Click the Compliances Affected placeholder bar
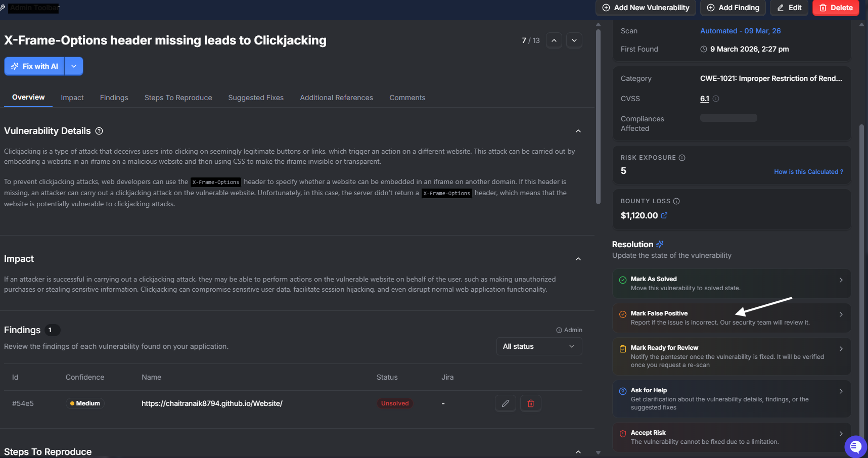 click(728, 118)
